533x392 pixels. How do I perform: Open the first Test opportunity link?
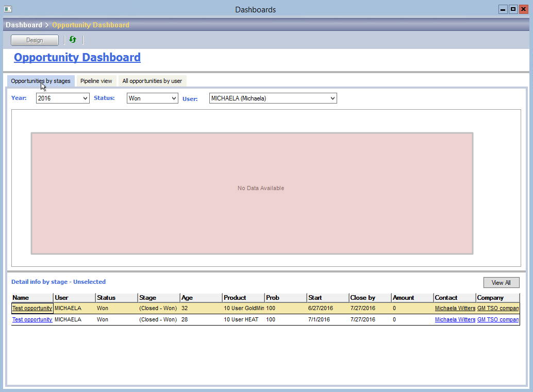32,309
